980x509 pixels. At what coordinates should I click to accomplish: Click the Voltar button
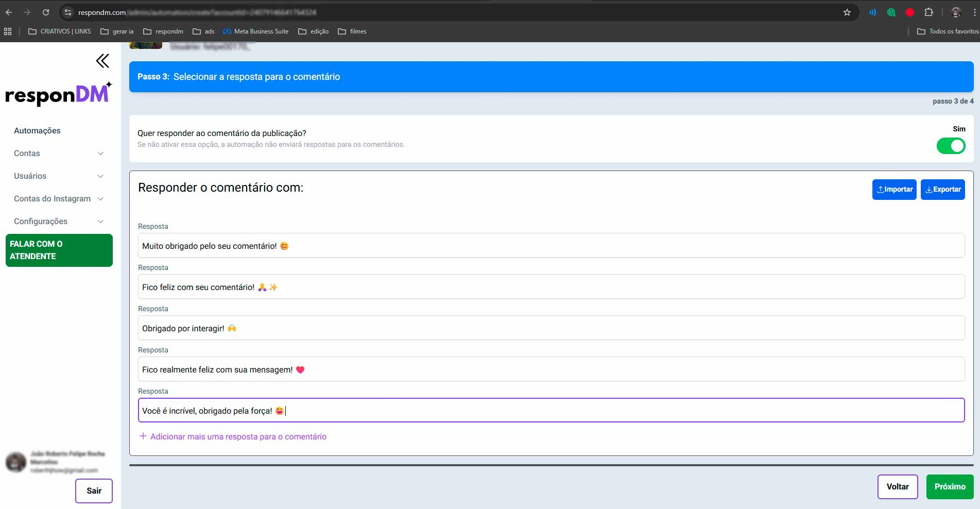[897, 486]
